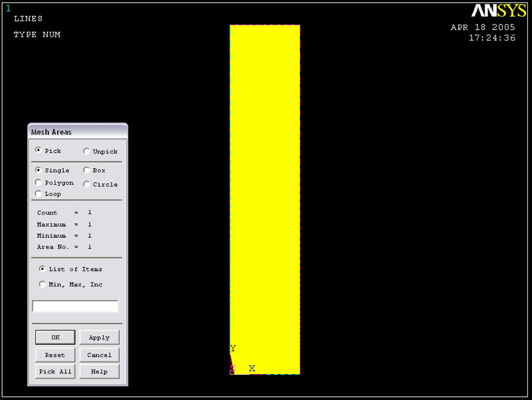The height and width of the screenshot is (400, 532).
Task: Click the area number input field
Action: click(75, 306)
